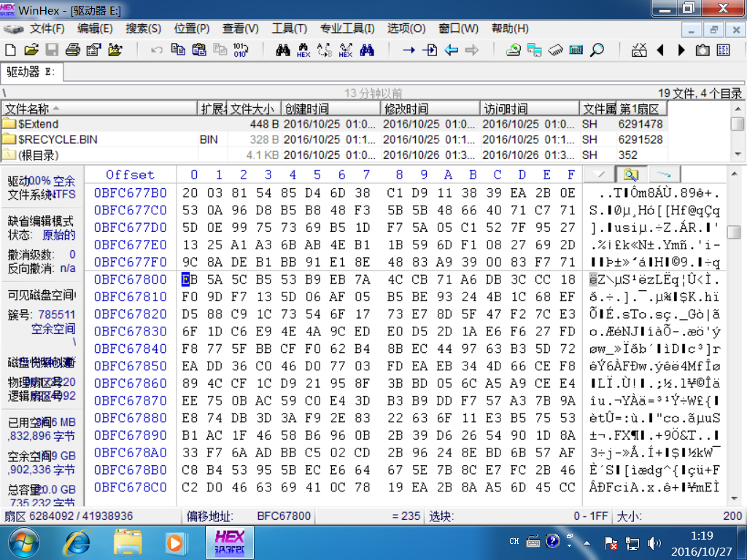Click the gray Forward arrow icon

[x=472, y=50]
